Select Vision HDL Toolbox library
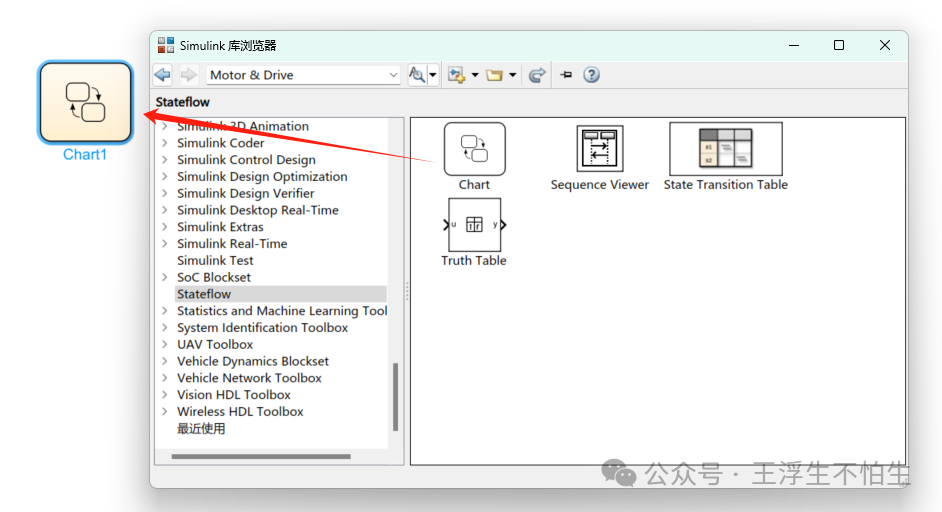The width and height of the screenshot is (942, 512). point(234,395)
